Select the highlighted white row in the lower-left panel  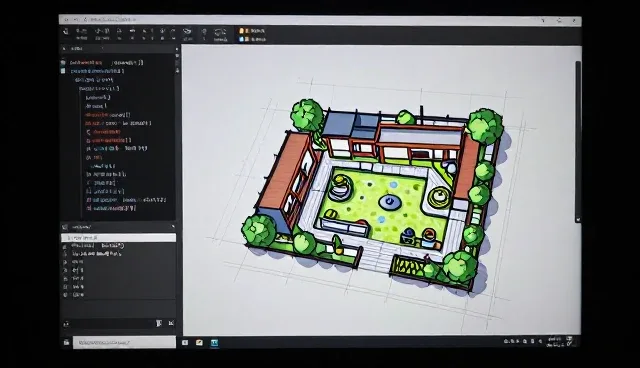(x=118, y=237)
